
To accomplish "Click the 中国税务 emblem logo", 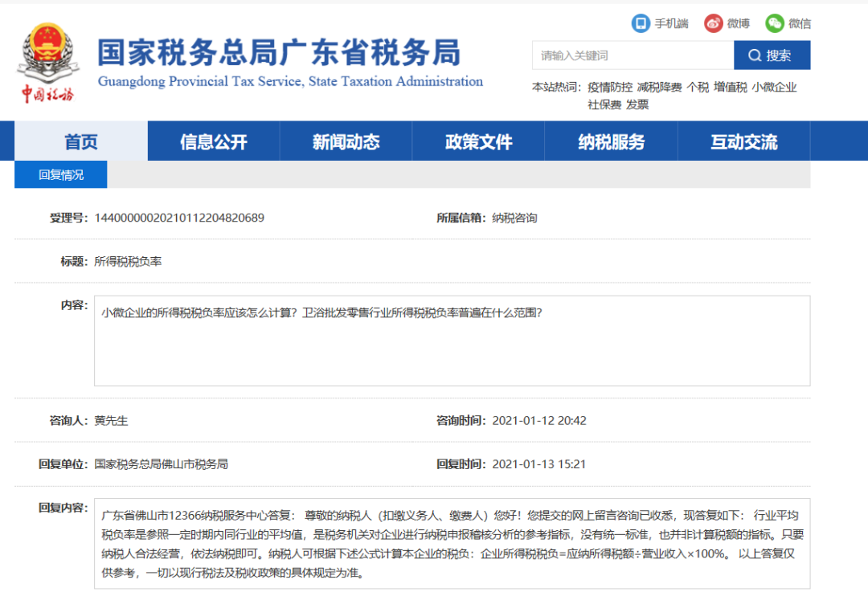I will [x=47, y=58].
